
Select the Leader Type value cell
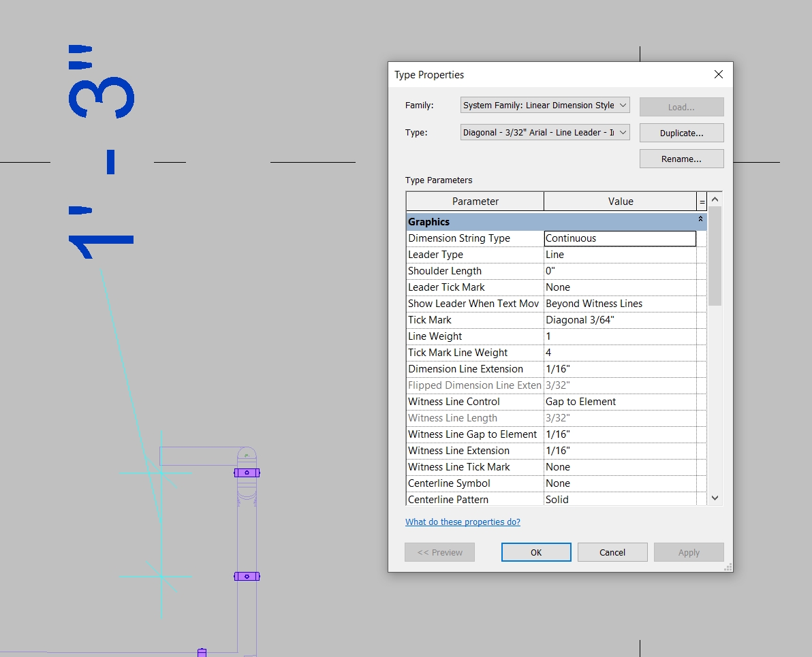point(620,255)
